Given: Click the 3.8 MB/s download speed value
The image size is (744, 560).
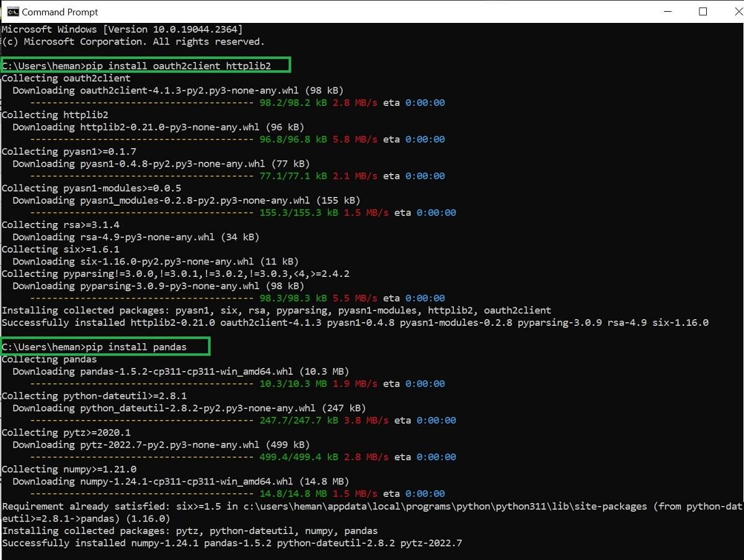Looking at the screenshot, I should coord(366,420).
